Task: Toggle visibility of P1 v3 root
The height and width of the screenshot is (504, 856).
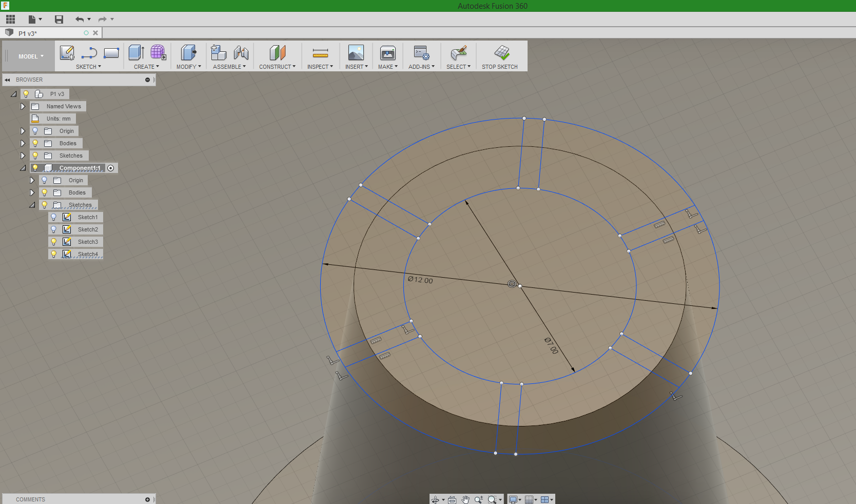Action: (x=26, y=94)
